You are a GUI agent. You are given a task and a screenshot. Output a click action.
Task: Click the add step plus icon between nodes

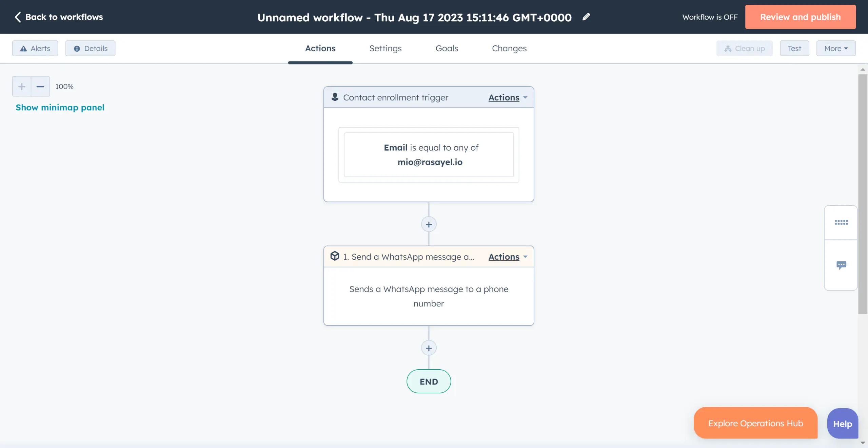point(429,224)
